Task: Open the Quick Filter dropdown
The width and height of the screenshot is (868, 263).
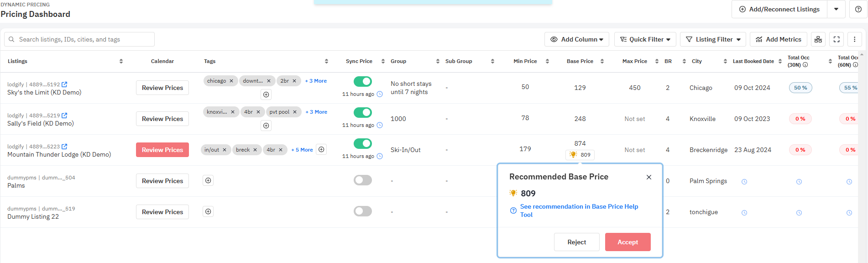Action: [x=645, y=39]
